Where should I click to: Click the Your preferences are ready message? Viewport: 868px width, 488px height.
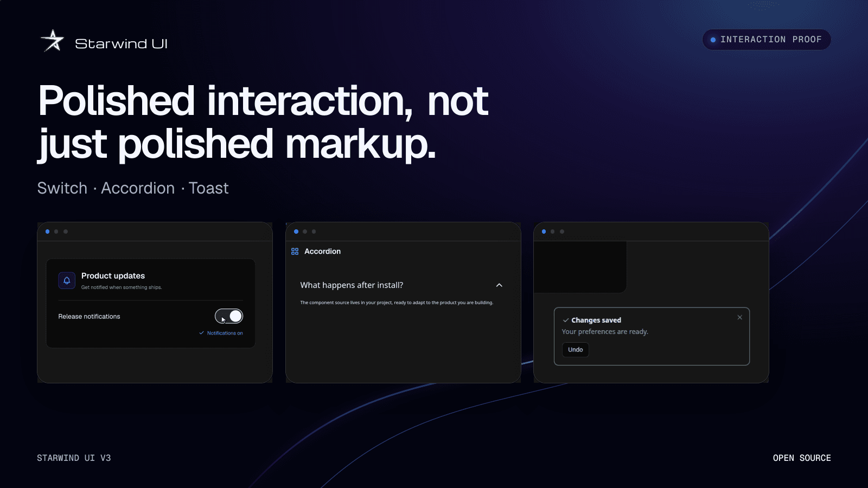pyautogui.click(x=605, y=332)
